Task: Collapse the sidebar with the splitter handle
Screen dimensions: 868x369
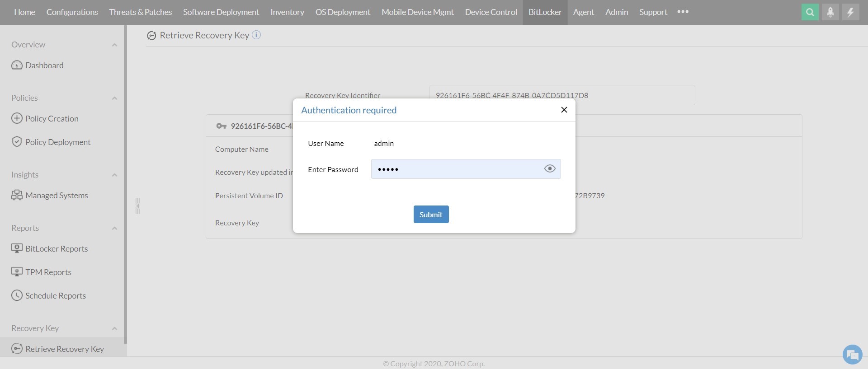Action: [x=138, y=206]
